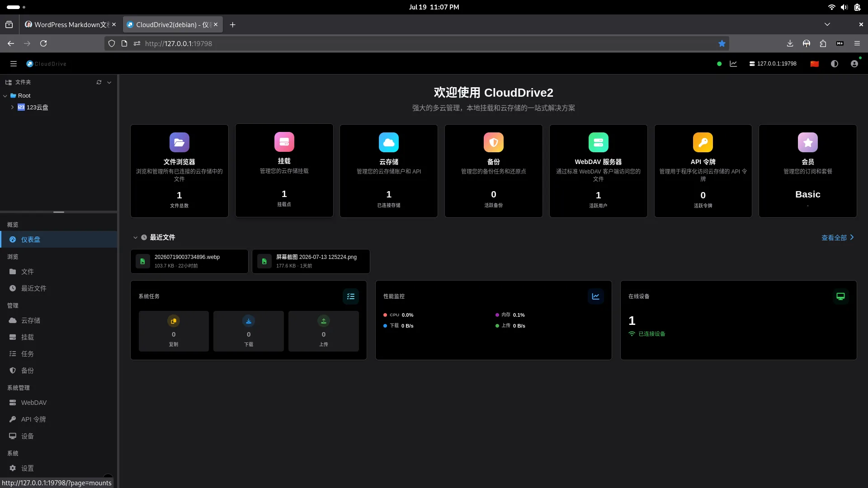The width and height of the screenshot is (868, 488).
Task: Open the 文件浏览器 card
Action: [x=179, y=171]
